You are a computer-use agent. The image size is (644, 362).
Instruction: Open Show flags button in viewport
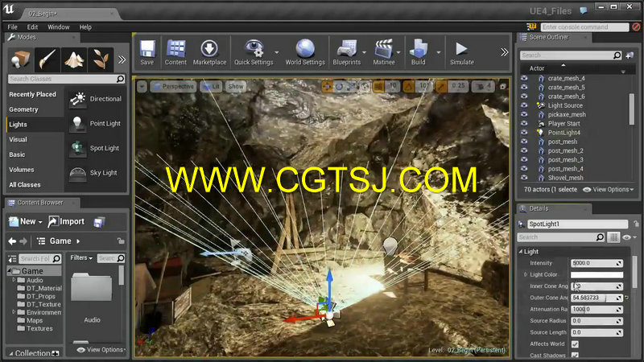pyautogui.click(x=236, y=87)
